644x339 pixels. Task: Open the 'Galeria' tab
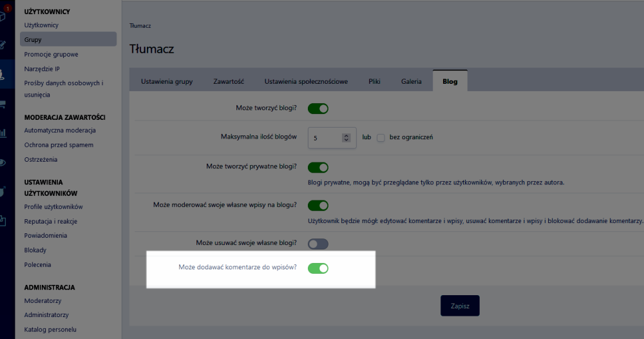(x=411, y=82)
